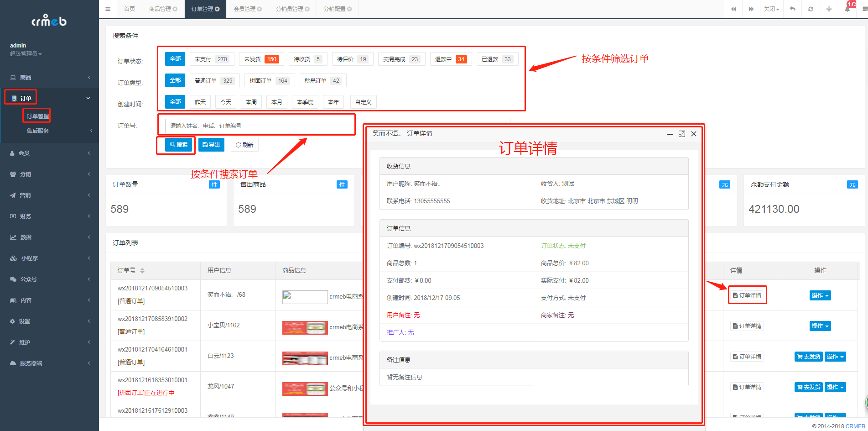Image resolution: width=868 pixels, height=431 pixels.
Task: Expand the 数据 sidebar menu
Action: pos(49,237)
